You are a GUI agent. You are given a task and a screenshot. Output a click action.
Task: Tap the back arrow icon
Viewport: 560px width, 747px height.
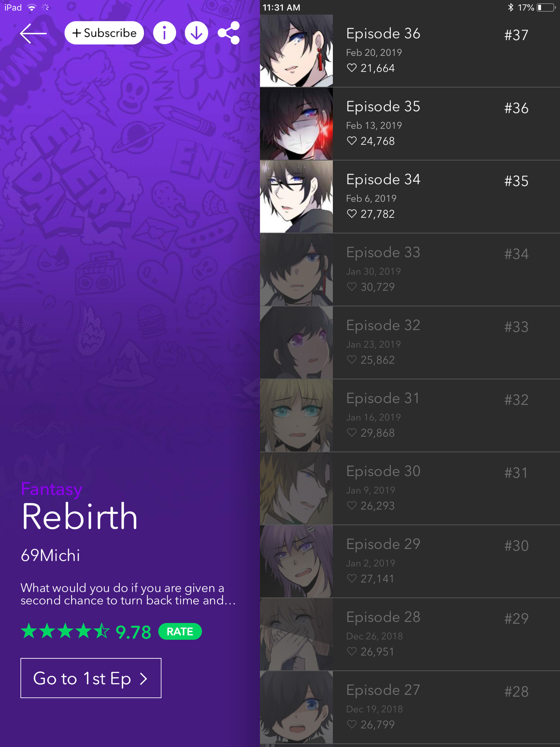33,33
